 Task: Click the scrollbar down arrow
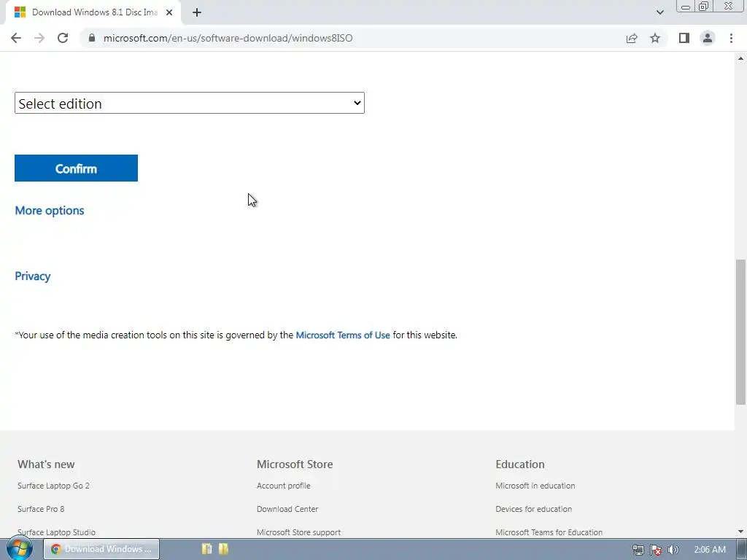(740, 532)
